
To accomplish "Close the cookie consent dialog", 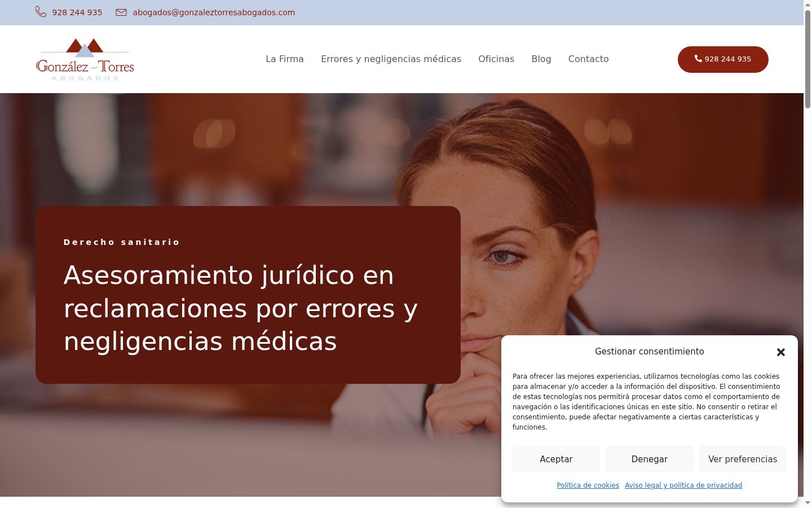I will [x=781, y=352].
